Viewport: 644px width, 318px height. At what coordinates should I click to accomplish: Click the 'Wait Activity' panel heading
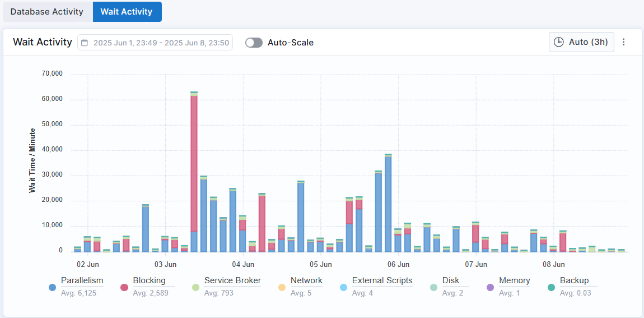(x=43, y=42)
